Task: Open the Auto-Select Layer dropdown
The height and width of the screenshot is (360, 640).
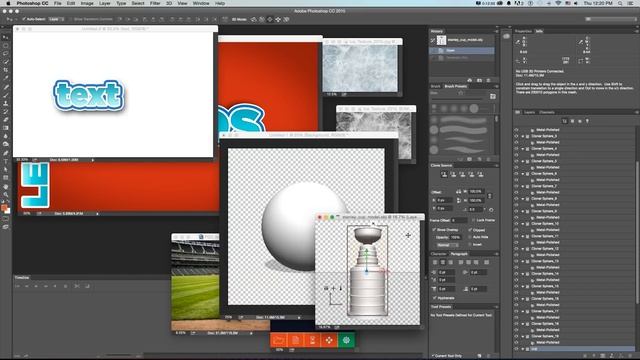Action: coord(56,19)
